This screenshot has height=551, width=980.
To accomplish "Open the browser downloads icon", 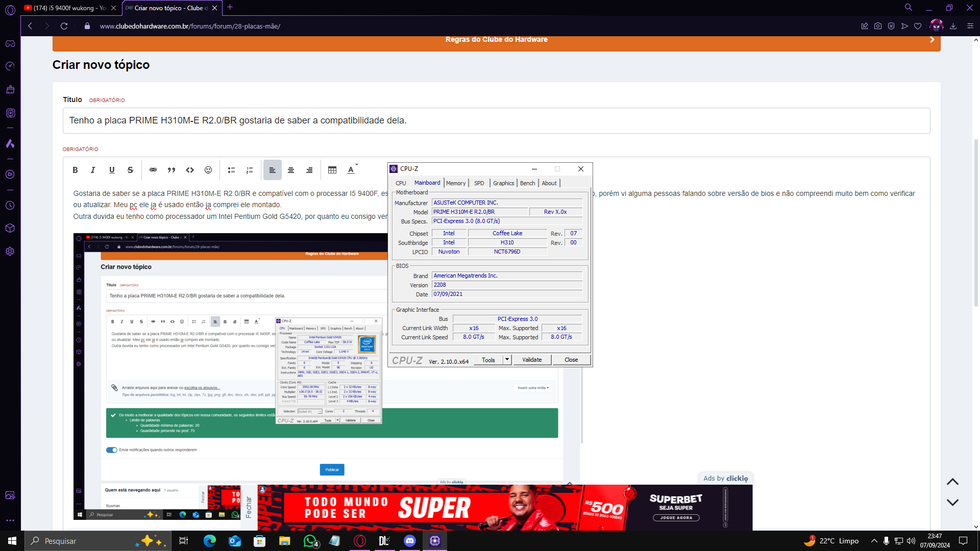I will [953, 26].
